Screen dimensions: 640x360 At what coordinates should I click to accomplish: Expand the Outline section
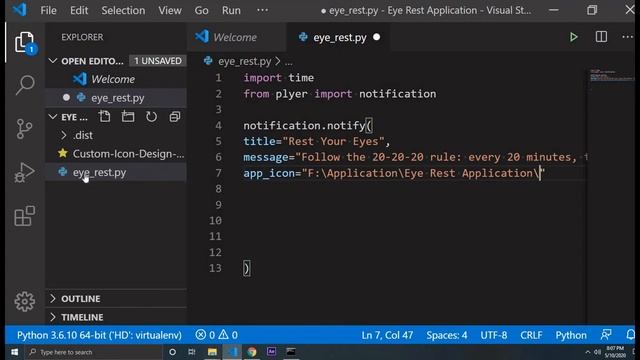tap(80, 299)
